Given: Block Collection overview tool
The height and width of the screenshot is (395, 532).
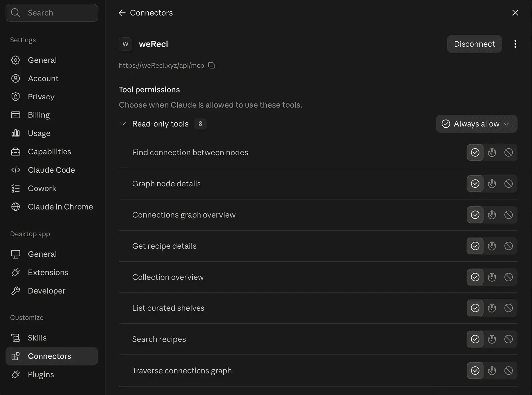Looking at the screenshot, I should (x=508, y=277).
